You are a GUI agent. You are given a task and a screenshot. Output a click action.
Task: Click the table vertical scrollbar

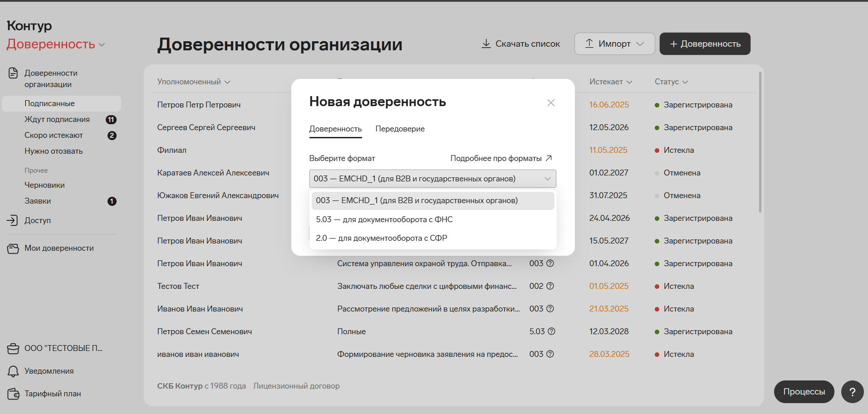coord(760,142)
